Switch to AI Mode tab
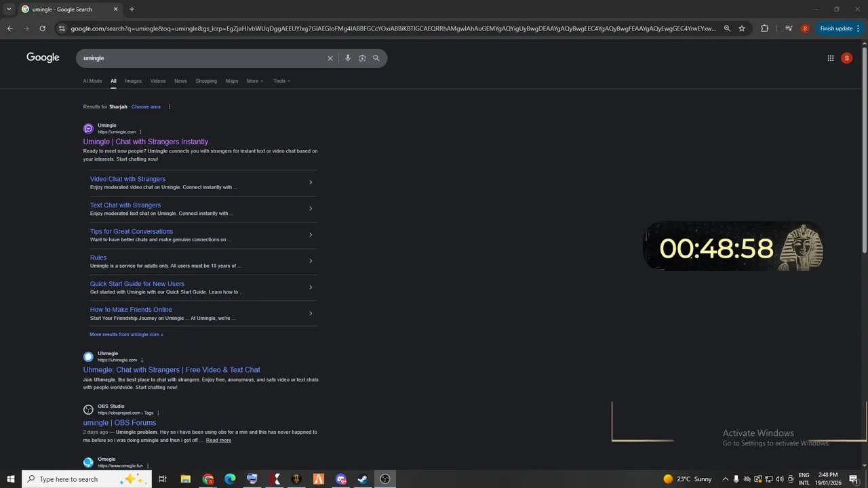Screen dimensions: 868x488 click(92, 81)
